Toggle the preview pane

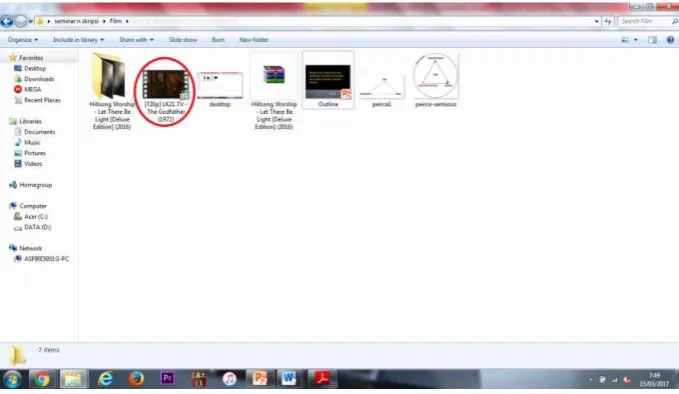(x=652, y=40)
